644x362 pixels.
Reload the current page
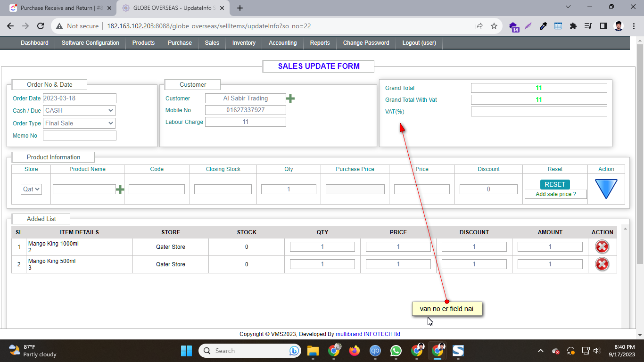click(x=41, y=26)
